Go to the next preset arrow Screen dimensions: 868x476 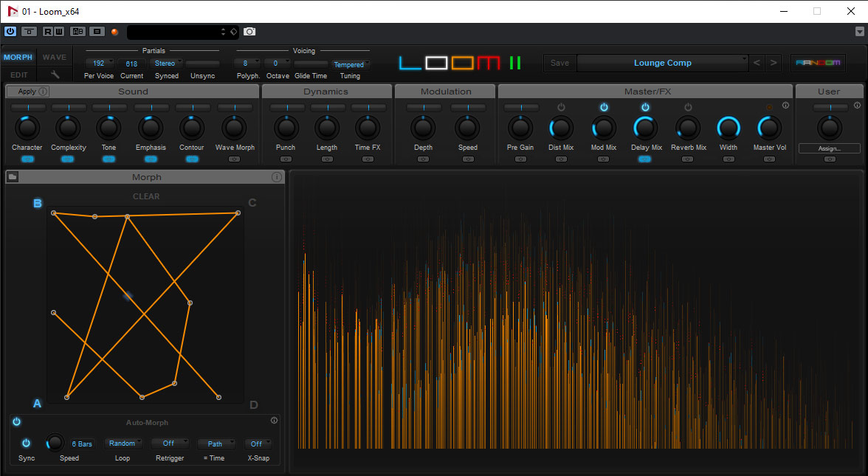click(x=773, y=63)
